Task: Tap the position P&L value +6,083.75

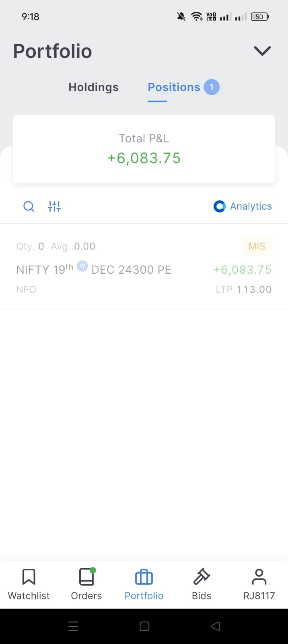Action: 243,270
